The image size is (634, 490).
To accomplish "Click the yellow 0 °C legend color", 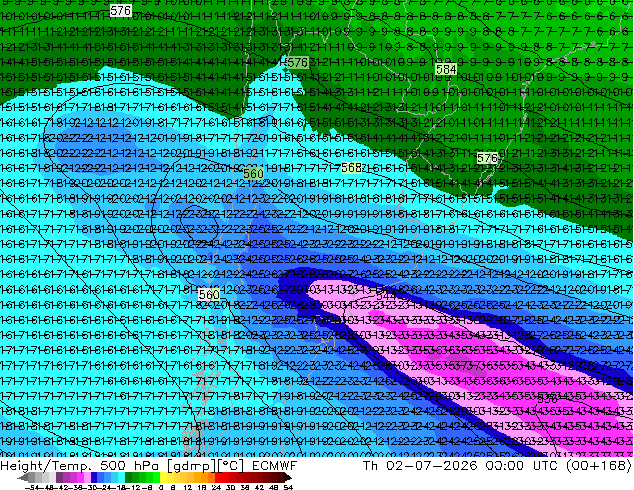I will [163, 478].
